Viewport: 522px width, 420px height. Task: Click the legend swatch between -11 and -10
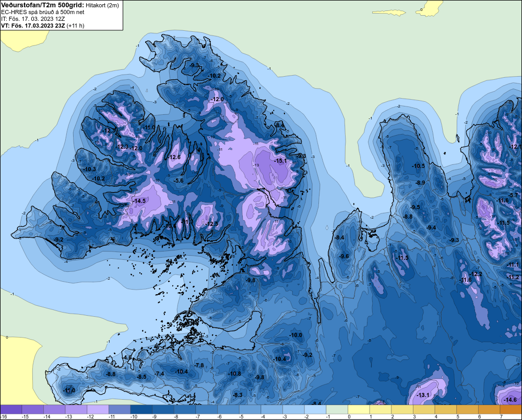pyautogui.click(x=120, y=410)
